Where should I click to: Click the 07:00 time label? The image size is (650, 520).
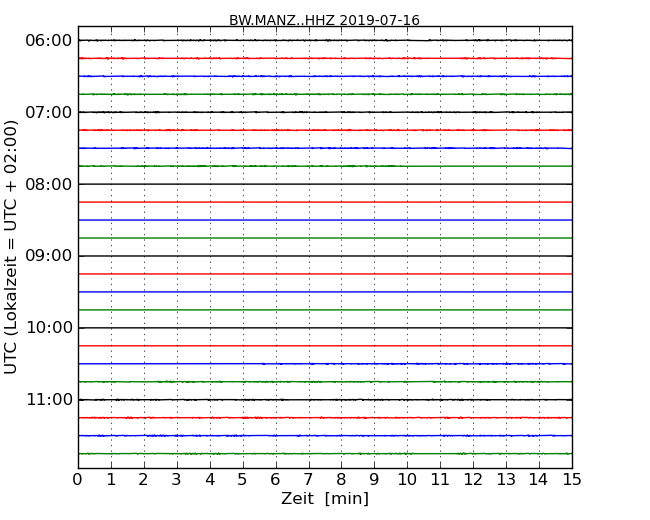pos(49,112)
